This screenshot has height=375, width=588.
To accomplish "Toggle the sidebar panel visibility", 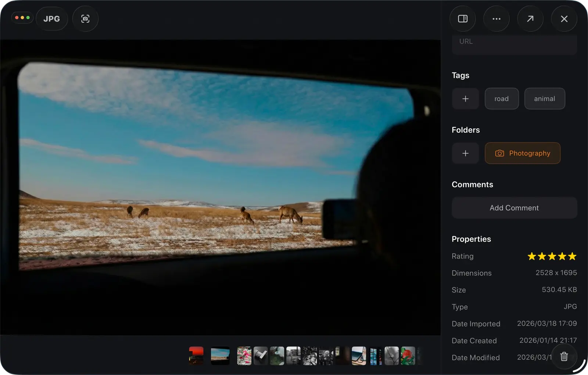I will point(463,19).
